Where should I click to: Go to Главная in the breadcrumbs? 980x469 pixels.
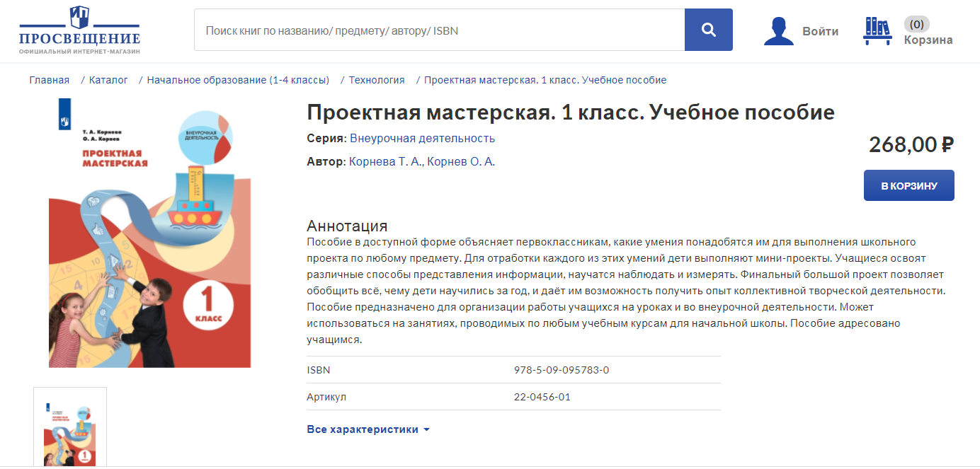tap(49, 80)
